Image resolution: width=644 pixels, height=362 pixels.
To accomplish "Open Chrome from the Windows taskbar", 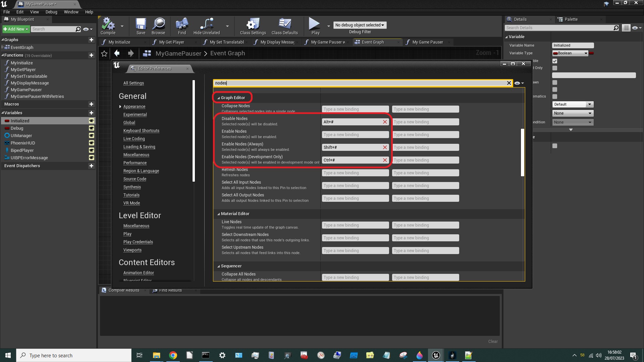I will (x=173, y=355).
